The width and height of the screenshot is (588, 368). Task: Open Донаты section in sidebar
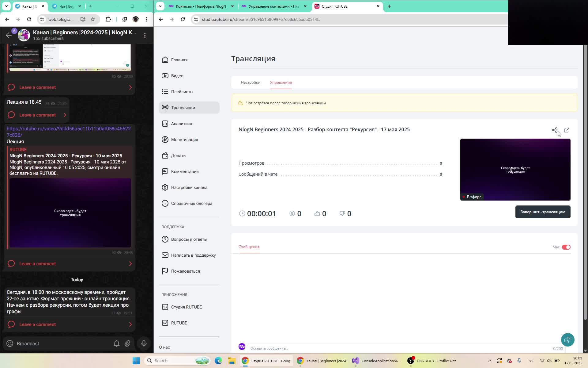click(174, 155)
